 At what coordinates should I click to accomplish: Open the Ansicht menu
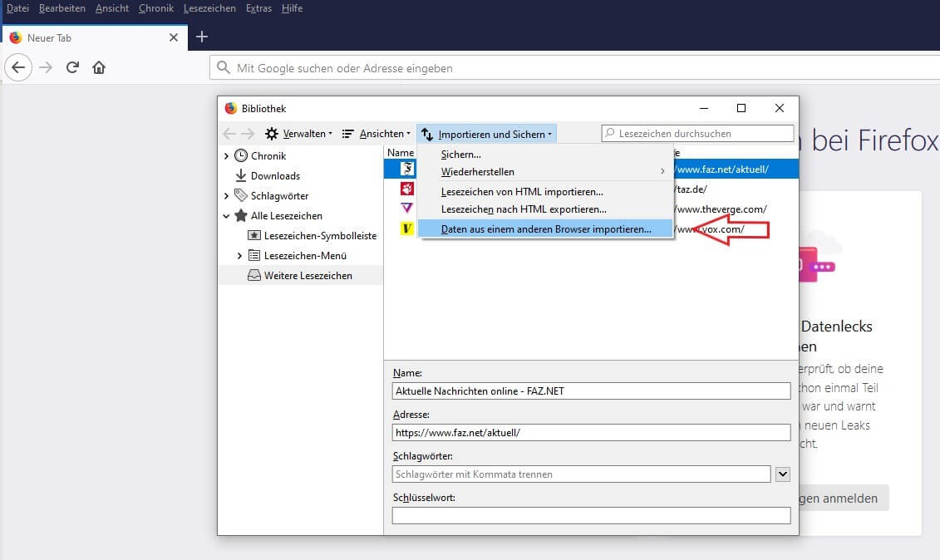[x=112, y=8]
